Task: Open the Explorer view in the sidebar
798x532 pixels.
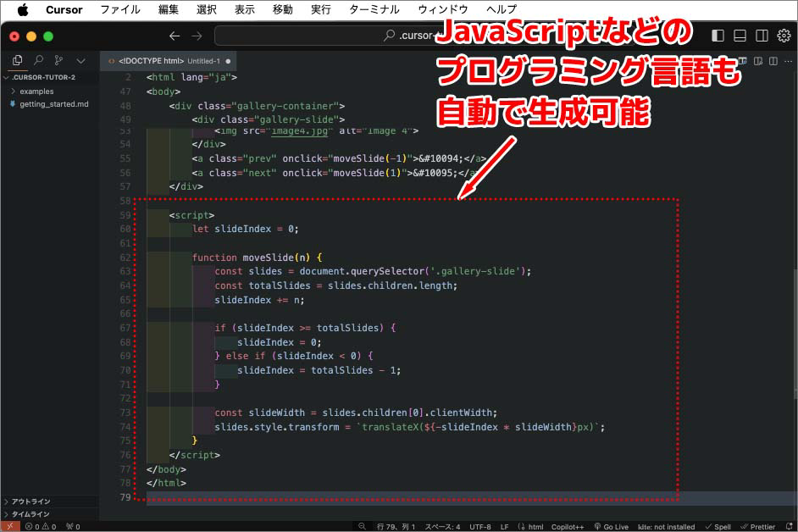Action: [x=17, y=60]
